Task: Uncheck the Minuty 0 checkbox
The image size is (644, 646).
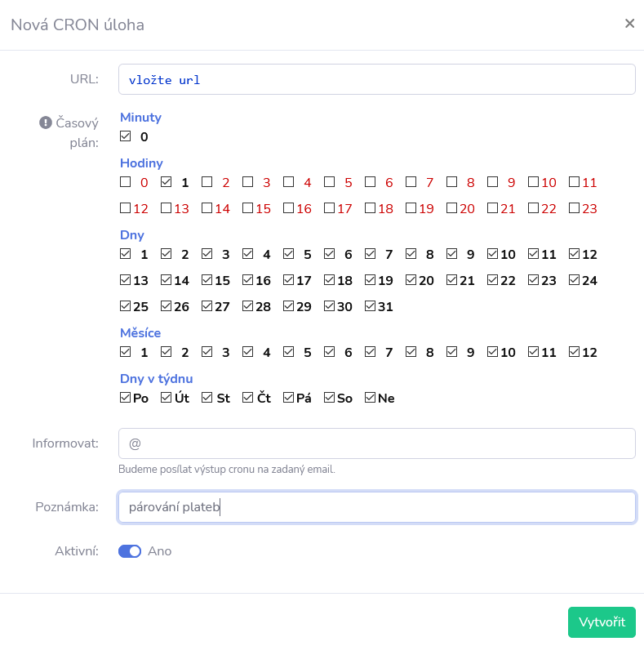Action: pos(126,136)
